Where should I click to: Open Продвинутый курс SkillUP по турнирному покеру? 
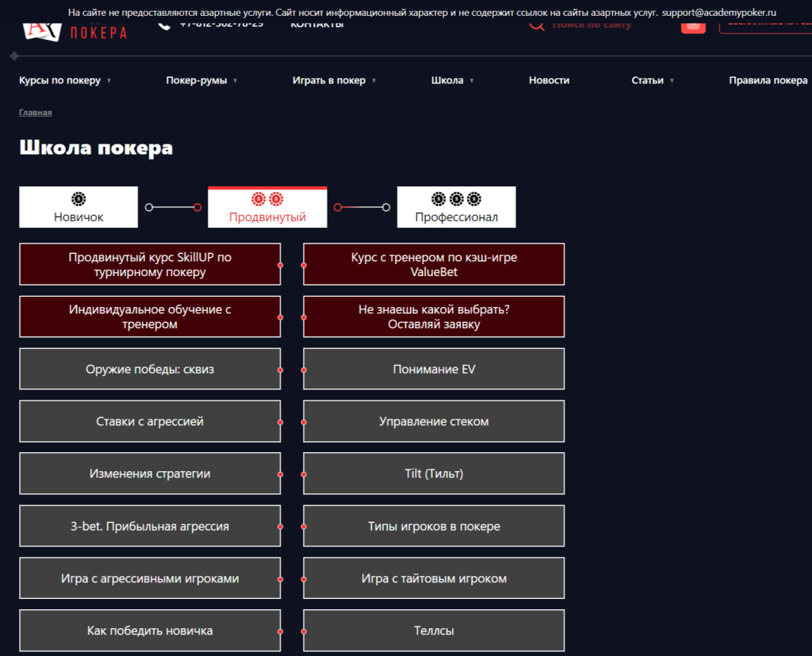(x=150, y=264)
